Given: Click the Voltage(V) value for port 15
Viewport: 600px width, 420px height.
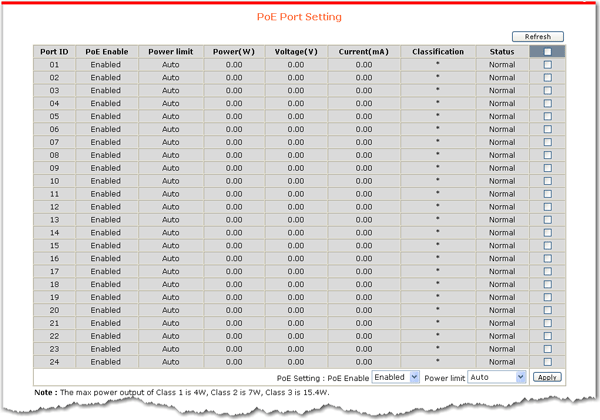Looking at the screenshot, I should tap(296, 246).
